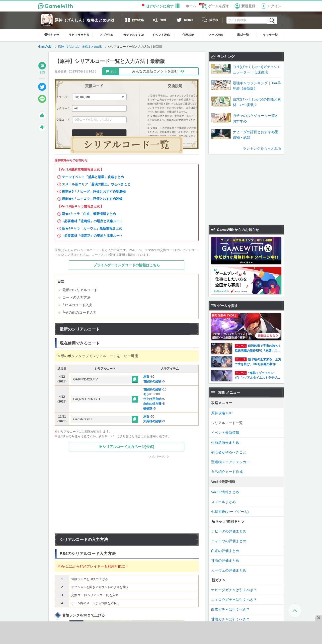Click GameWith breadcrumb link
322x644 pixels.
point(45,47)
